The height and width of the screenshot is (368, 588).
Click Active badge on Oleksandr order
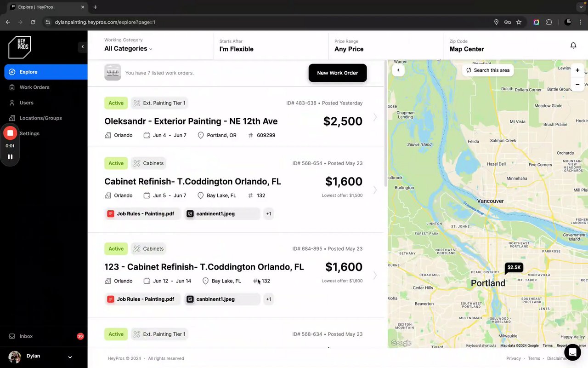116,103
